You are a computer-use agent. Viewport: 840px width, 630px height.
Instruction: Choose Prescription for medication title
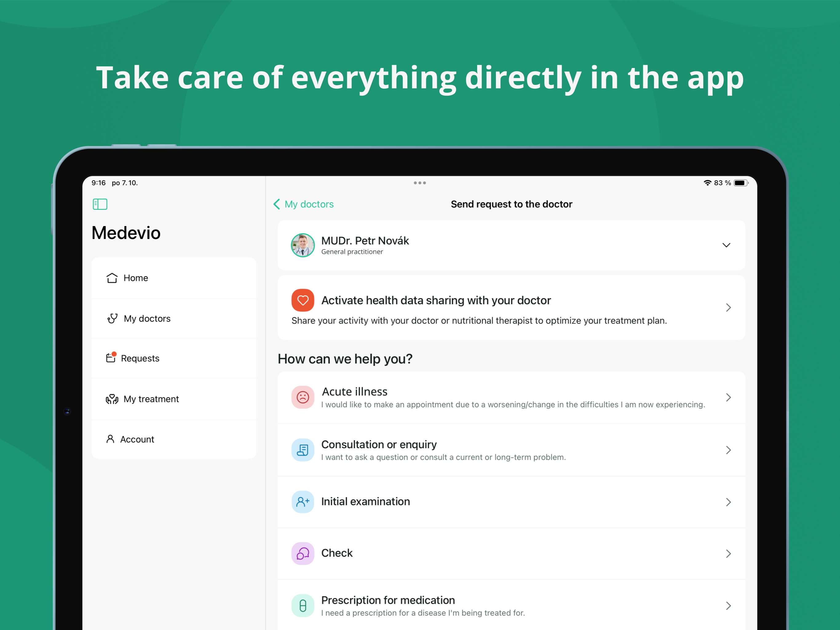click(388, 600)
